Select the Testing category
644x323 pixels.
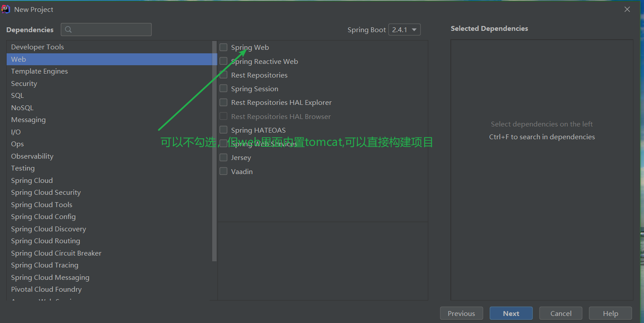(109, 168)
